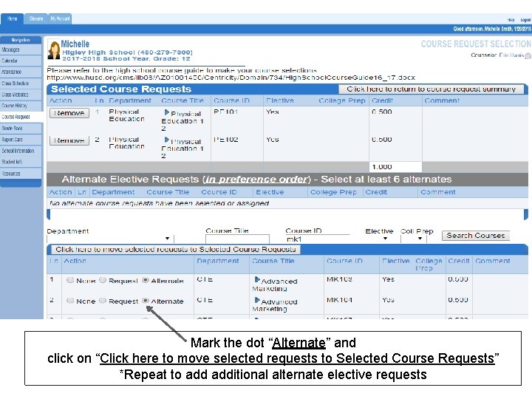Open Resources in navigation sidebar

coord(21,174)
